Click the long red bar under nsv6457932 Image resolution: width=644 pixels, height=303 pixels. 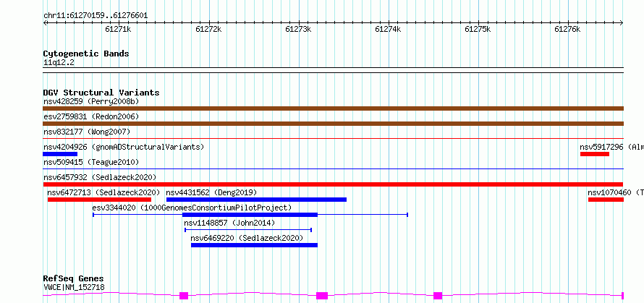pos(333,184)
